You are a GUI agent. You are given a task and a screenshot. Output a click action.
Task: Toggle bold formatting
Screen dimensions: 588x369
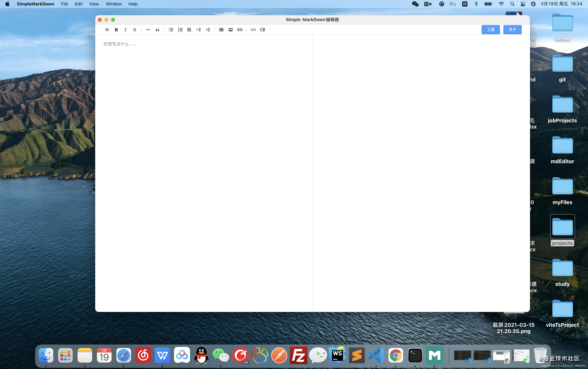(116, 30)
